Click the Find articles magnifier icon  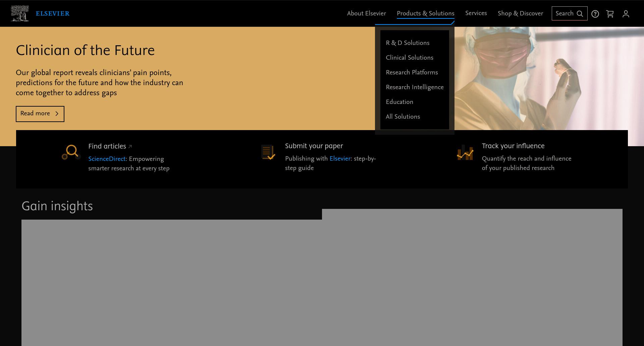click(x=71, y=152)
